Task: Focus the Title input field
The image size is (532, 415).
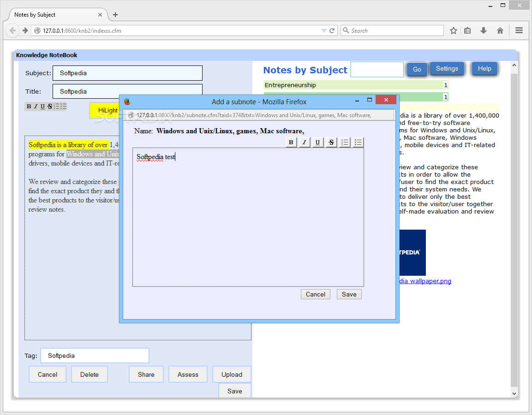Action: click(127, 90)
